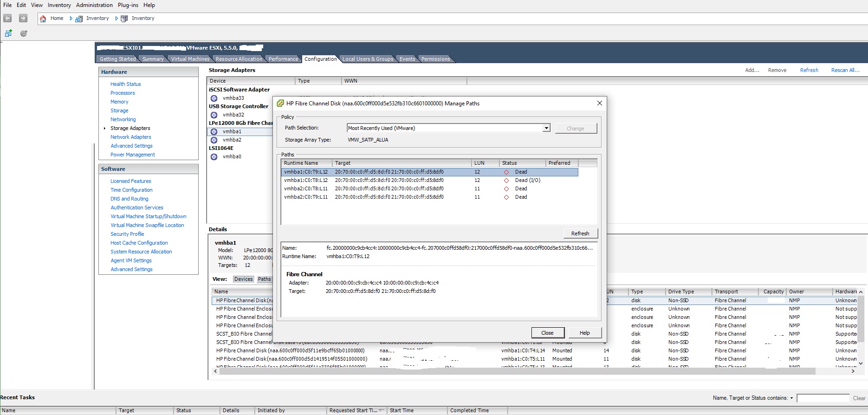Switch to the Summary tab
The height and width of the screenshot is (415, 868).
(x=153, y=59)
